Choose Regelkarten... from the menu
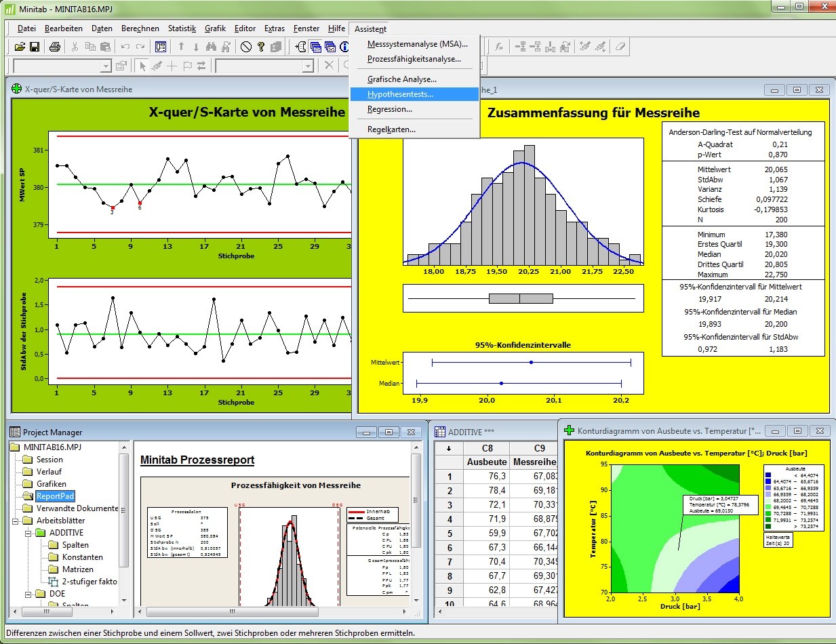The width and height of the screenshot is (836, 644). click(x=414, y=129)
